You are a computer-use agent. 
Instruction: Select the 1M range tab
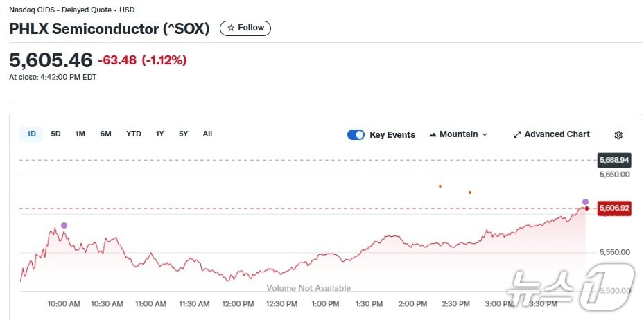[x=80, y=134]
